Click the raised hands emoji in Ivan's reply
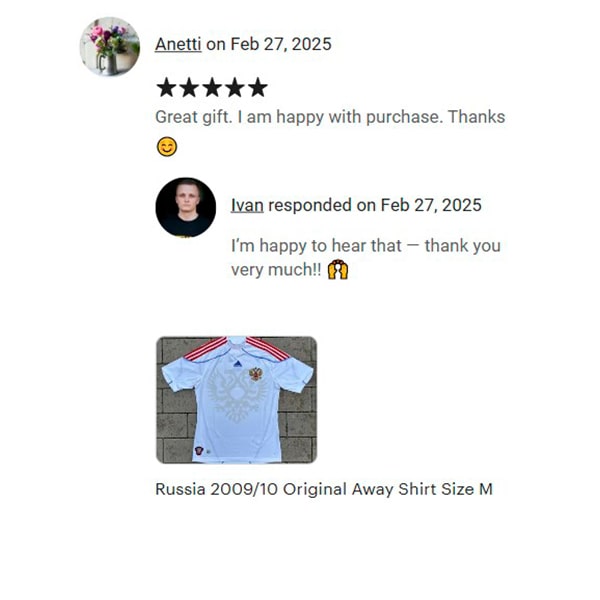This screenshot has width=600, height=600. coord(338,270)
